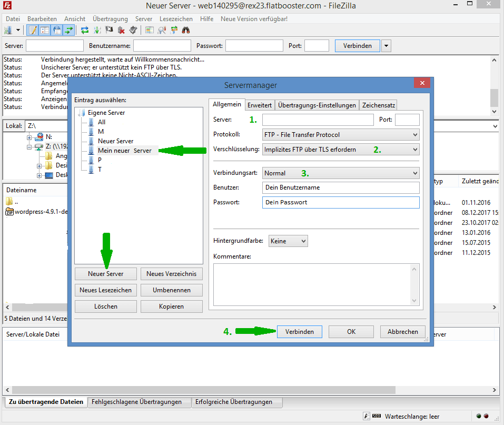The height and width of the screenshot is (425, 504).
Task: Expand the Desi folder tree node
Action: pyautogui.click(x=39, y=166)
